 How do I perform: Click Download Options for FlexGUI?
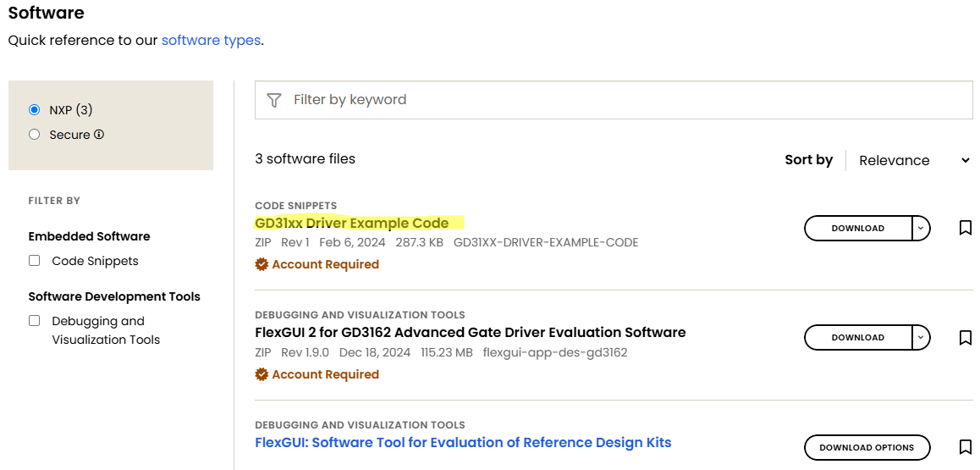(867, 447)
